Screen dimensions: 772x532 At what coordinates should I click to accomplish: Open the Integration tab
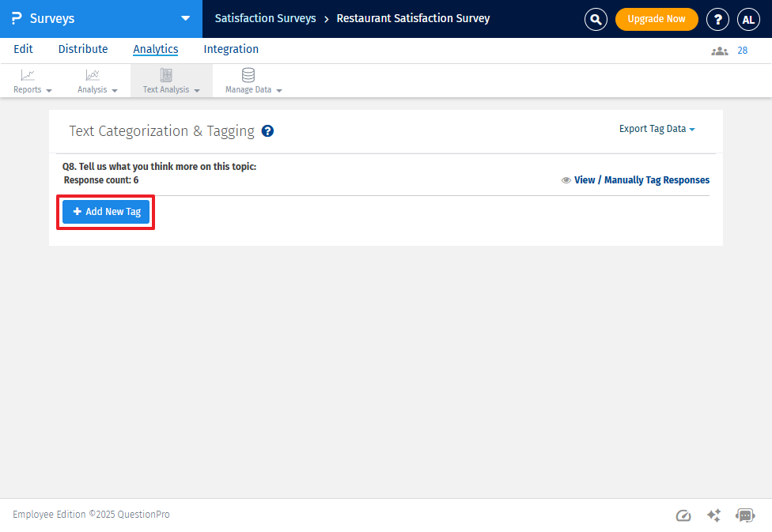pos(231,49)
